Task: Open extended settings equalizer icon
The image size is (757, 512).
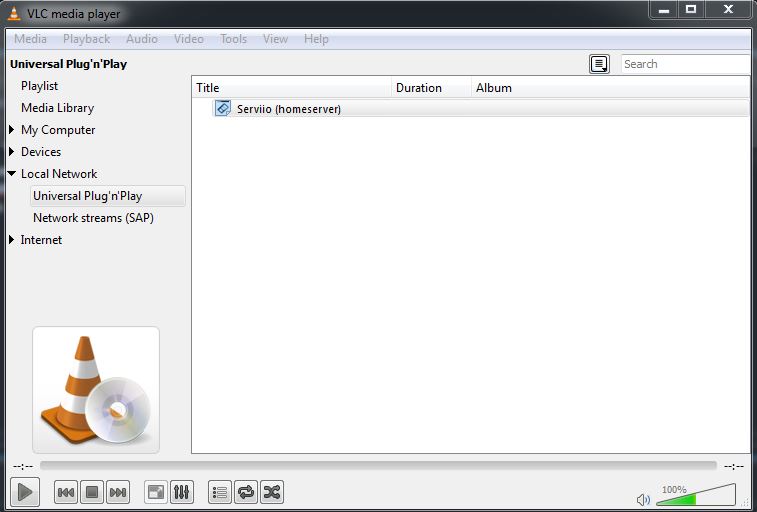Action: tap(181, 492)
